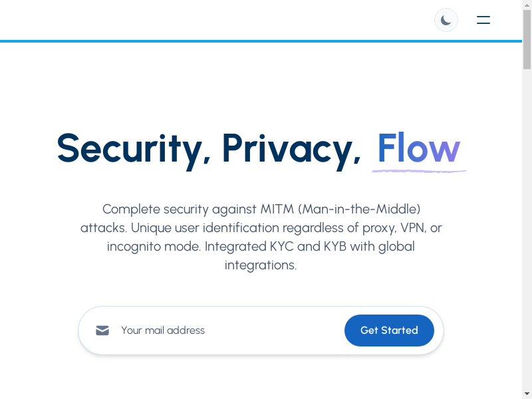The width and height of the screenshot is (532, 399).
Task: Click the word 'integrations.' ending the paragraph
Action: (x=261, y=265)
